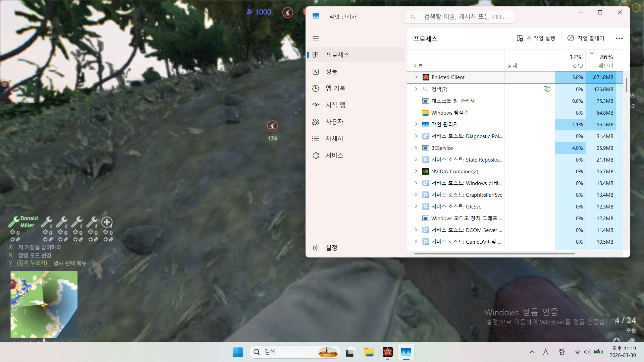Open Enlisted game from the taskbar

click(x=387, y=352)
